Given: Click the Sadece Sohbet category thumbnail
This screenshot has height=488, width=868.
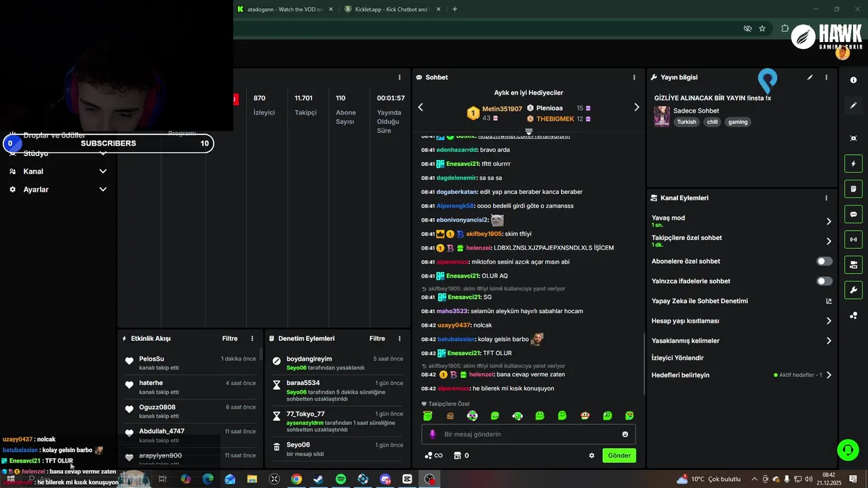Looking at the screenshot, I should 662,116.
